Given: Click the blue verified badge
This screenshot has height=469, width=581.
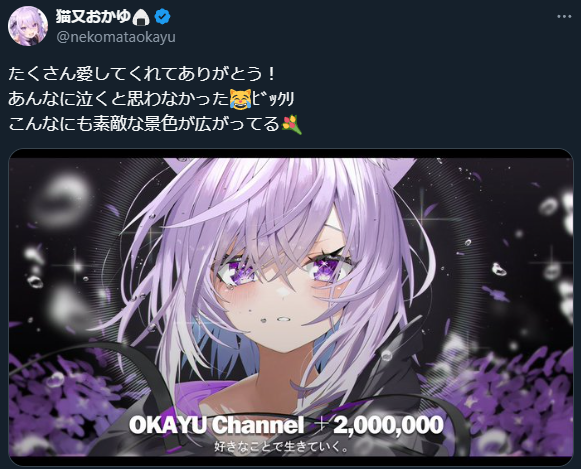Looking at the screenshot, I should (x=163, y=17).
